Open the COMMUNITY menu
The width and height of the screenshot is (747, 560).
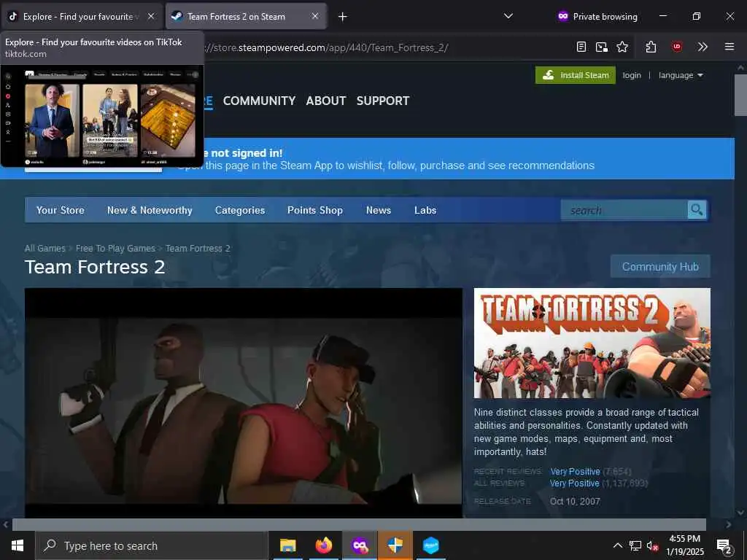[259, 101]
